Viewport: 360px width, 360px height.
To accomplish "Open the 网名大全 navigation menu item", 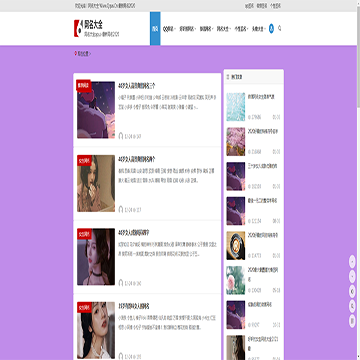I will pyautogui.click(x=222, y=29).
